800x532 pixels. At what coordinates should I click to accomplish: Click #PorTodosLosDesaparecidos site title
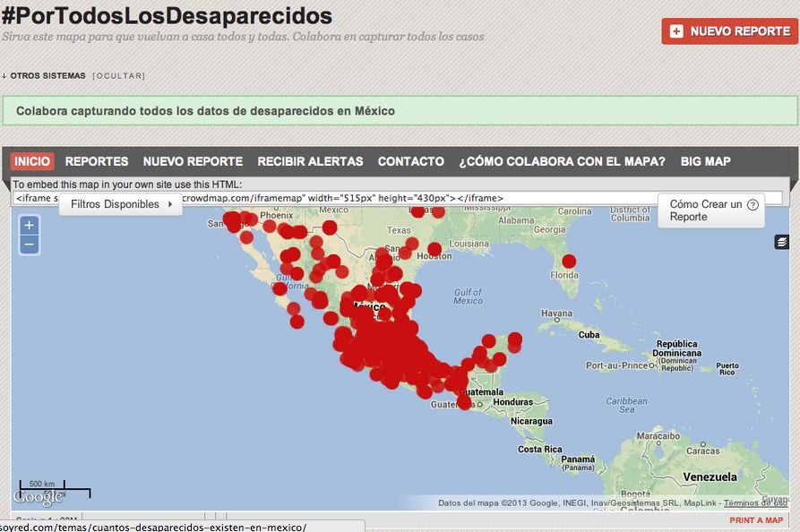(x=167, y=15)
